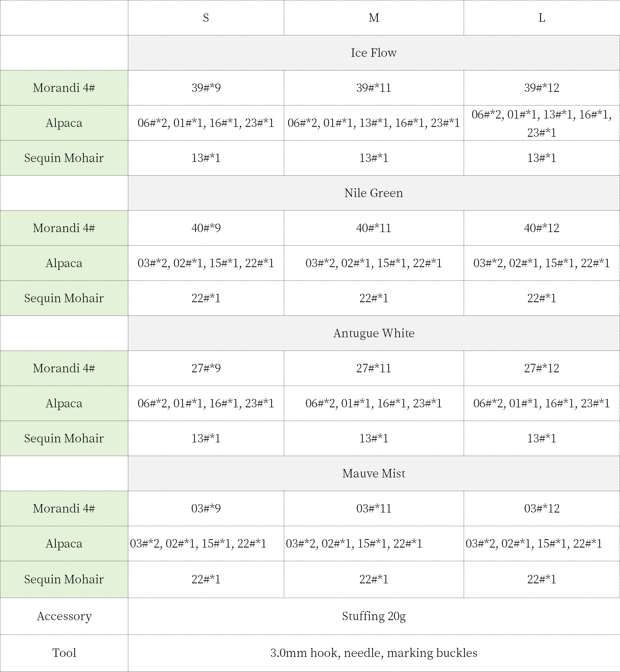Select the Ice Flow section header
Screen dimensions: 620x672
coord(374,53)
